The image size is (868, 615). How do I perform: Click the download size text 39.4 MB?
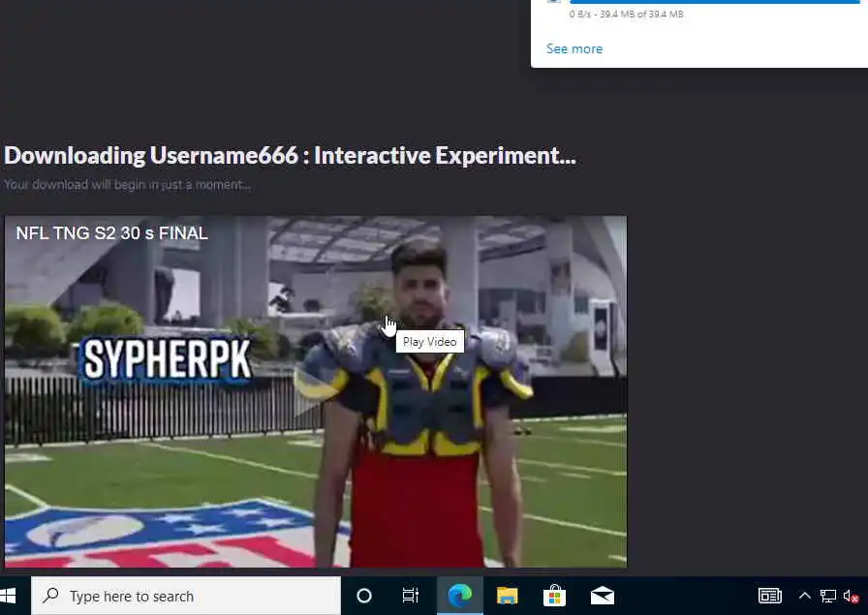(626, 15)
